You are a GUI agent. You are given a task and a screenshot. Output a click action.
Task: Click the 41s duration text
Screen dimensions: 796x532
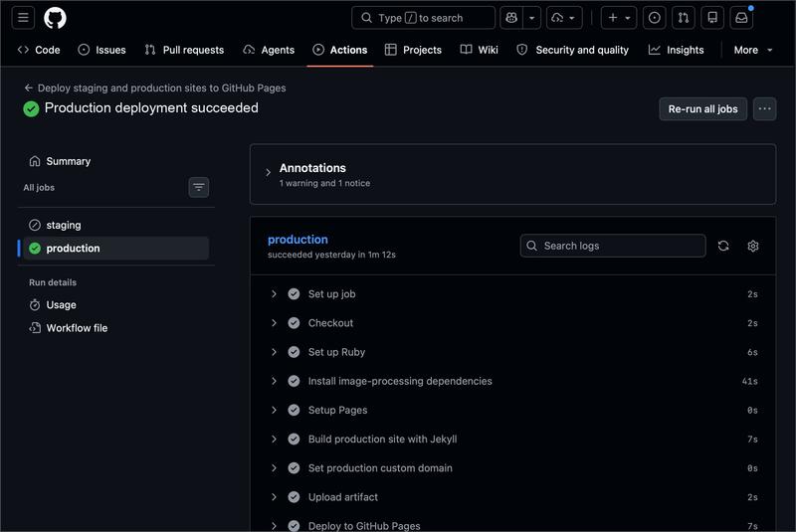(x=750, y=382)
